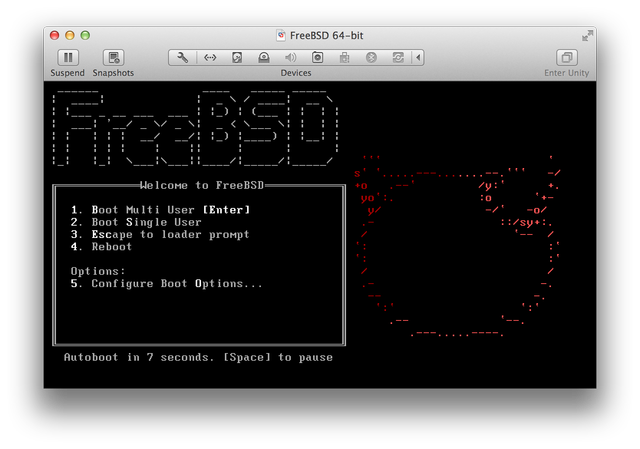Click 'Boot Multi User [Enter]' menu line
The width and height of the screenshot is (640, 449).
point(160,210)
